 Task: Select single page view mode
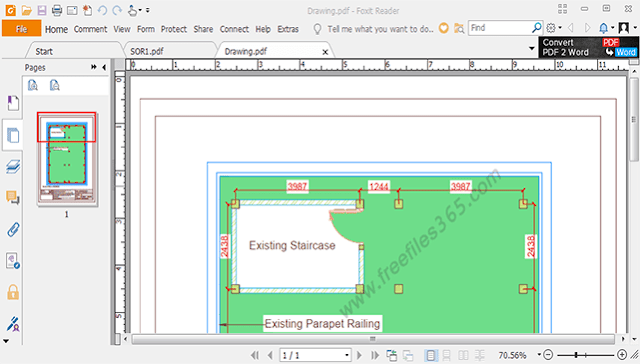431,355
